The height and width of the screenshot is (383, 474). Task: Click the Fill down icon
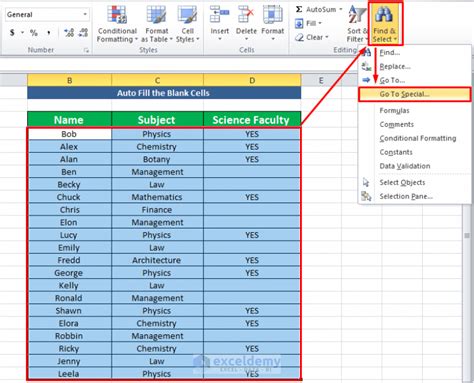point(299,23)
